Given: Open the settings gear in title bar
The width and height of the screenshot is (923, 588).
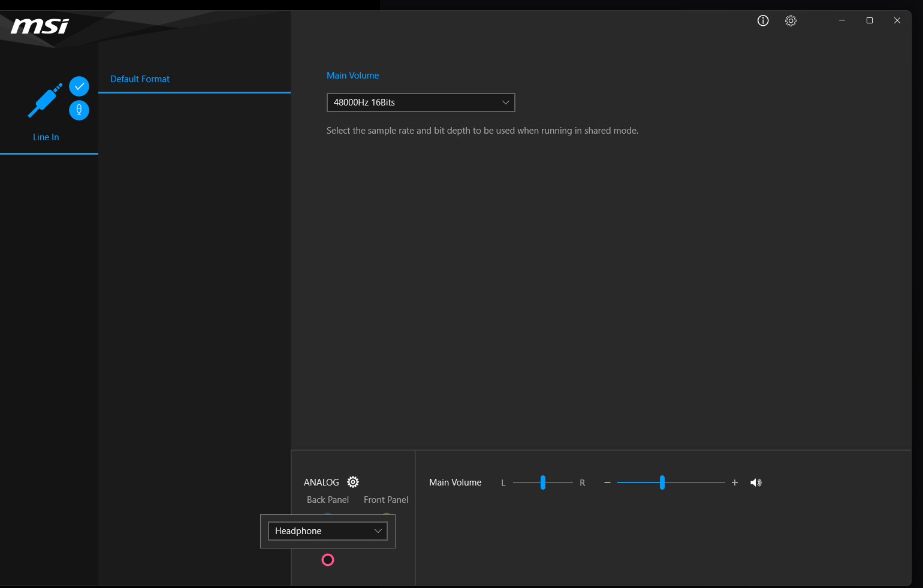Looking at the screenshot, I should (791, 20).
